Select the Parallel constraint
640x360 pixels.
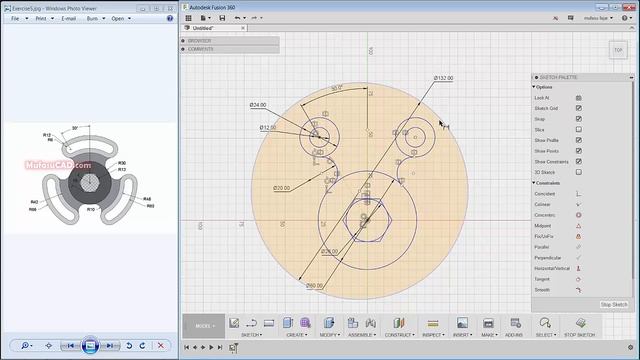point(578,247)
